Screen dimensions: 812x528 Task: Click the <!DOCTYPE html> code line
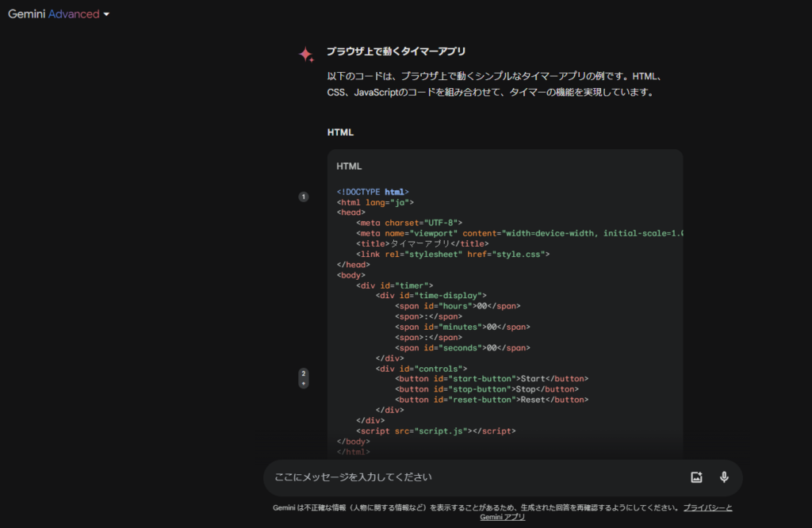373,192
